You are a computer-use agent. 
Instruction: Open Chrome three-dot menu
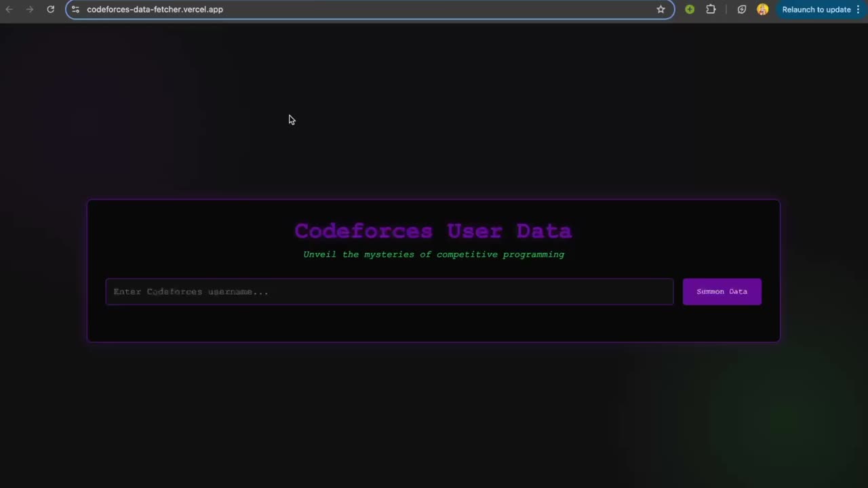858,9
